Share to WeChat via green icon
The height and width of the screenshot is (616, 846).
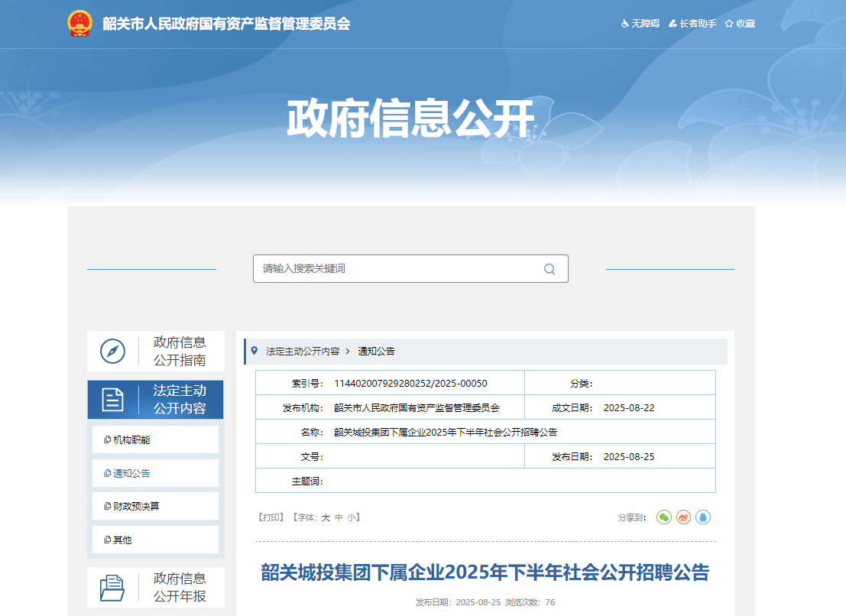click(x=664, y=517)
